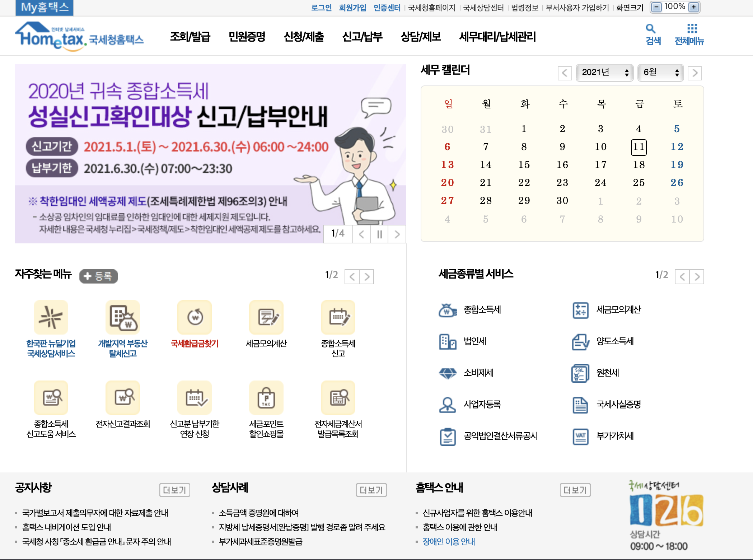Screen dimensions: 753x560
Task: Click the 소비제세 diamond icon
Action: pyautogui.click(x=448, y=373)
